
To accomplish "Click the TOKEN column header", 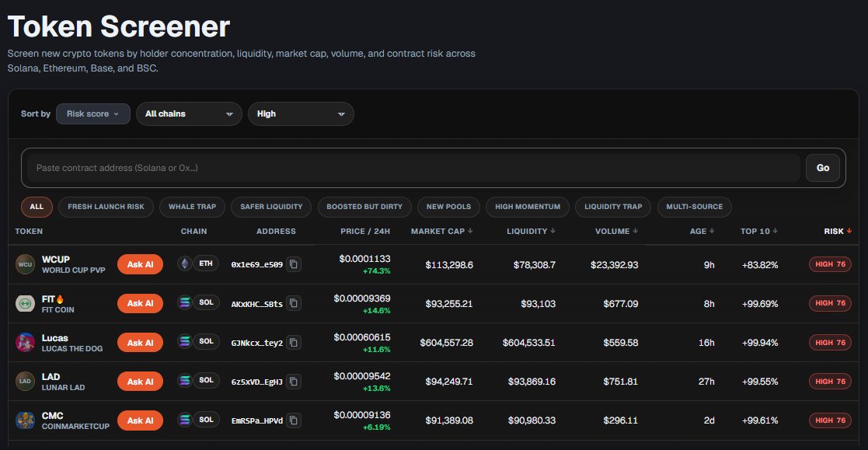I will tap(29, 232).
